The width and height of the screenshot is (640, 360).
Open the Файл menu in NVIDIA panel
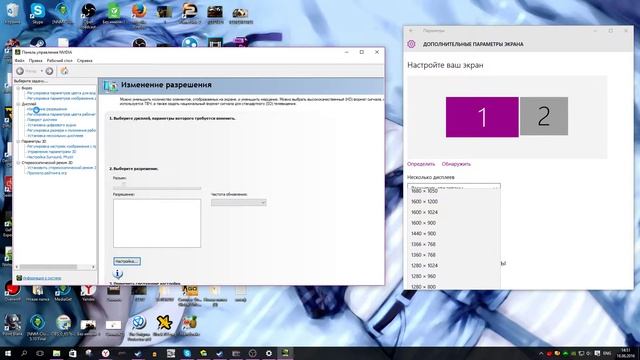pyautogui.click(x=19, y=60)
